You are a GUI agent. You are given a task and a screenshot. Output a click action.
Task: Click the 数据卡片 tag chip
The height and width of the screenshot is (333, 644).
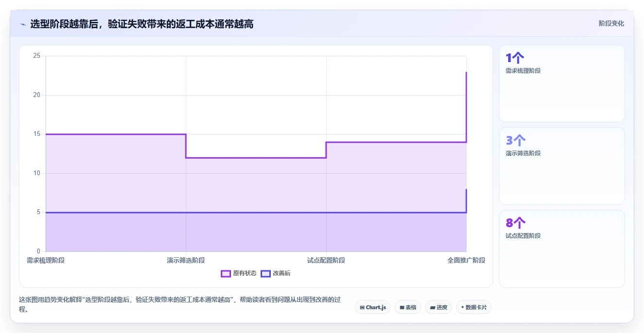[474, 307]
